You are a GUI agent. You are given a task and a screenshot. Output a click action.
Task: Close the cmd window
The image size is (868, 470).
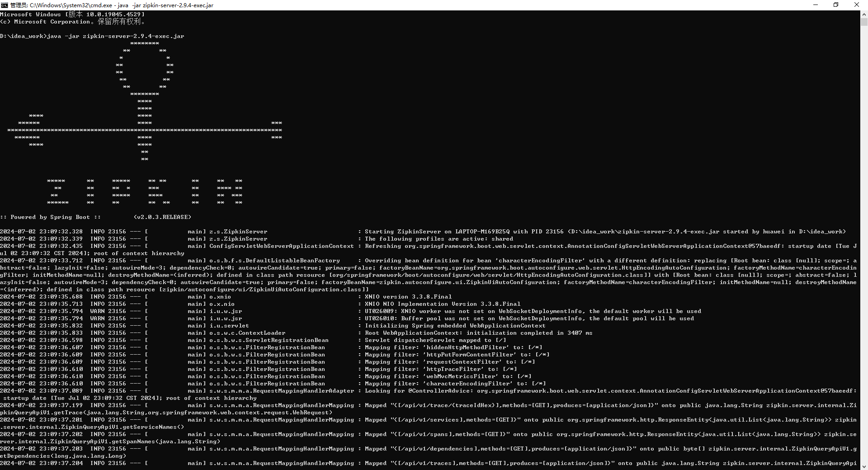(857, 5)
